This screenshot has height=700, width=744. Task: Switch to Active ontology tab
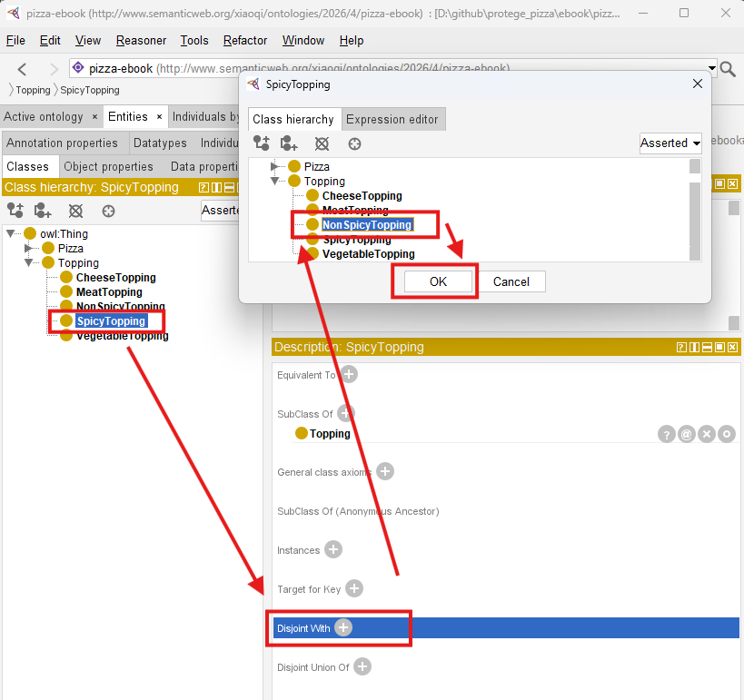[44, 116]
